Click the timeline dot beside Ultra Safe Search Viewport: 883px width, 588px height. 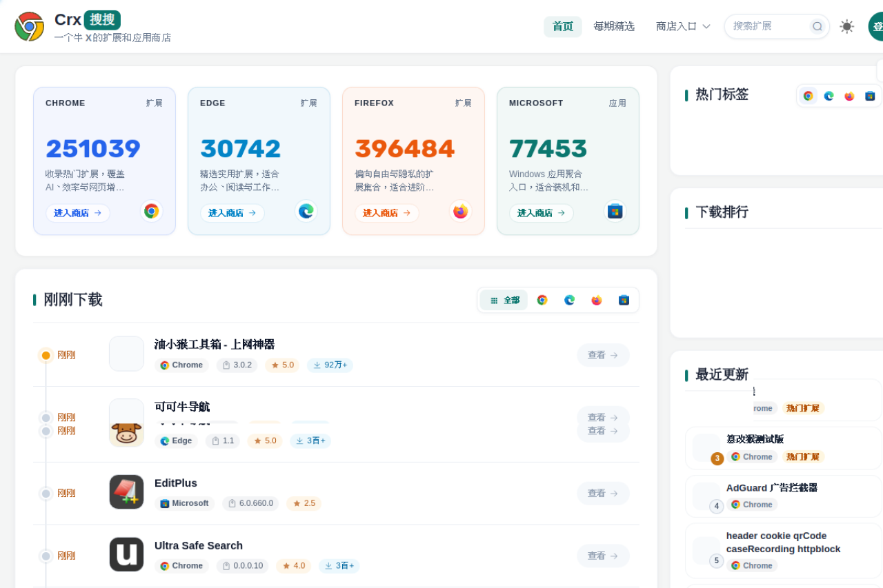pyautogui.click(x=46, y=556)
